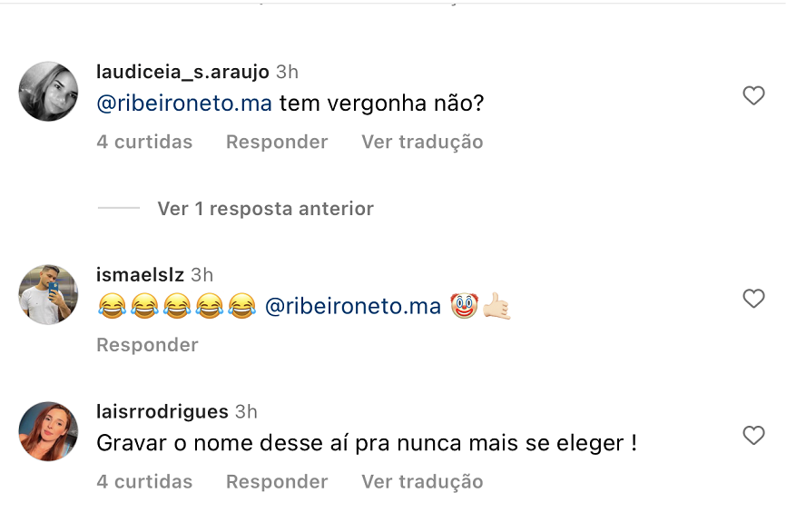Translate laisrrodrigues's comment via Ver tradução
This screenshot has width=806, height=532.
[422, 481]
